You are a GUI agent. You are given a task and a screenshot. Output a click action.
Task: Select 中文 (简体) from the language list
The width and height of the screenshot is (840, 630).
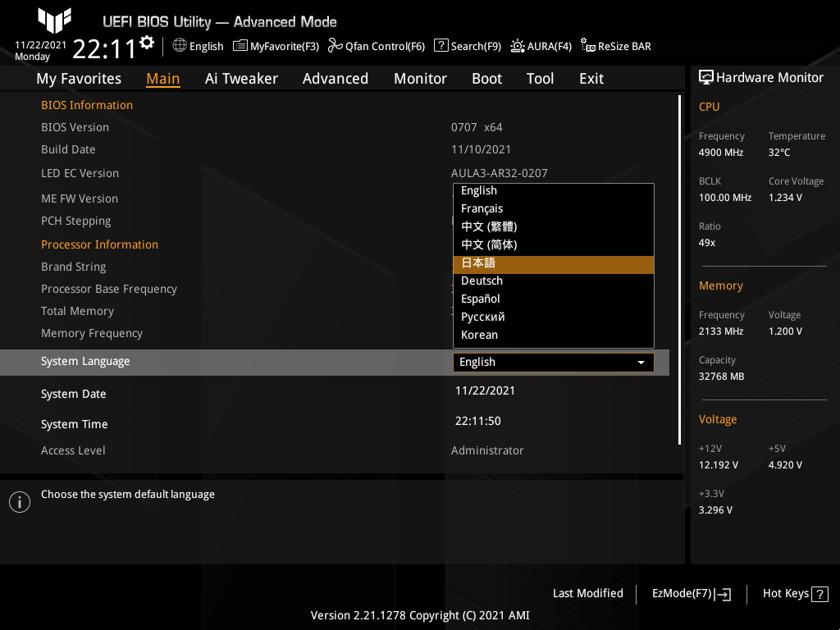pyautogui.click(x=554, y=244)
